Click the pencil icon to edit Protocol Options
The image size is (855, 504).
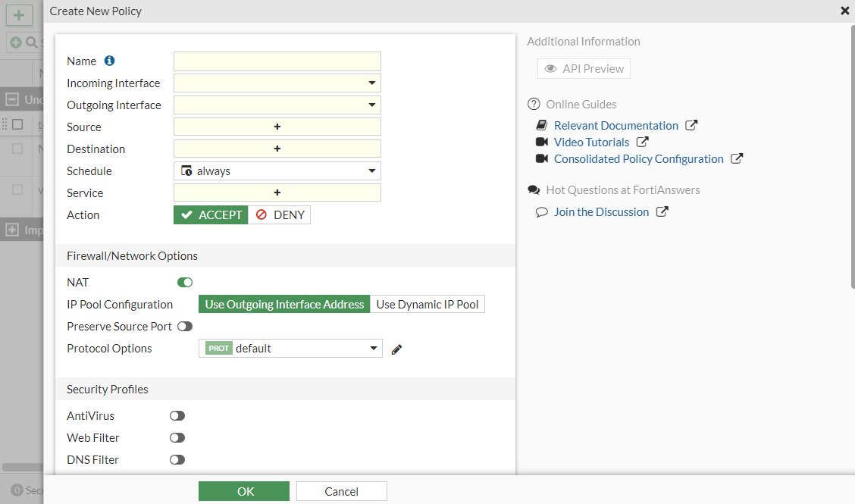tap(396, 349)
